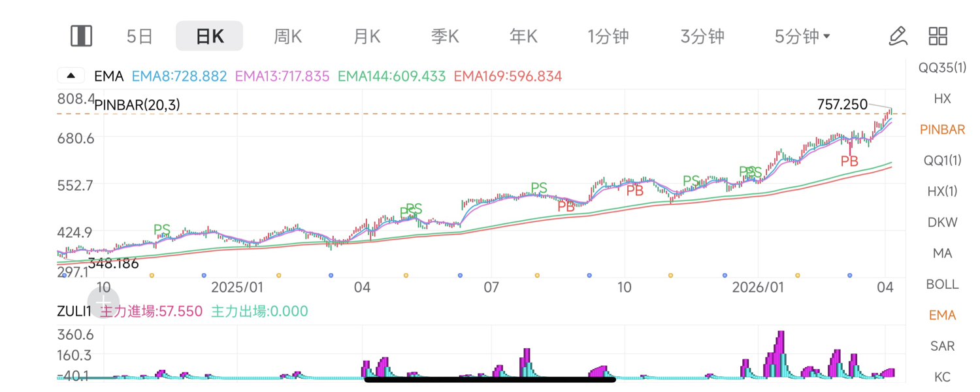Viewport: 980px width, 392px height.
Task: Click the yellow event dot near 2026/01
Action: tap(797, 276)
